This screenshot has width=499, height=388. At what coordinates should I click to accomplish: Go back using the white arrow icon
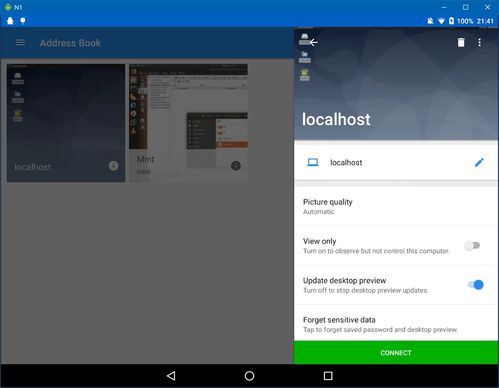point(313,42)
